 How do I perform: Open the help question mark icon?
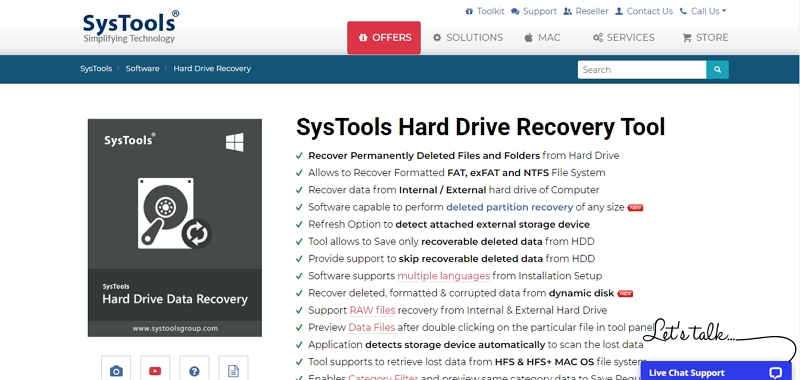pyautogui.click(x=194, y=369)
